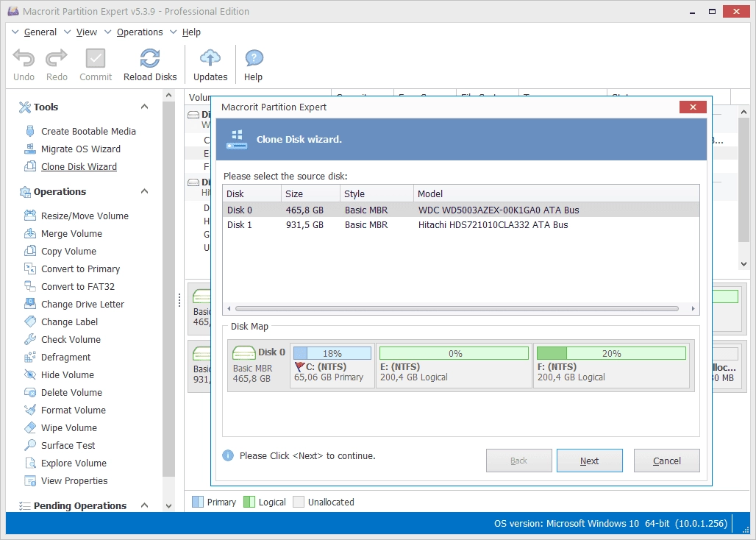Click the C: 18% usage bar
Screen dimensions: 756x540
pos(332,353)
